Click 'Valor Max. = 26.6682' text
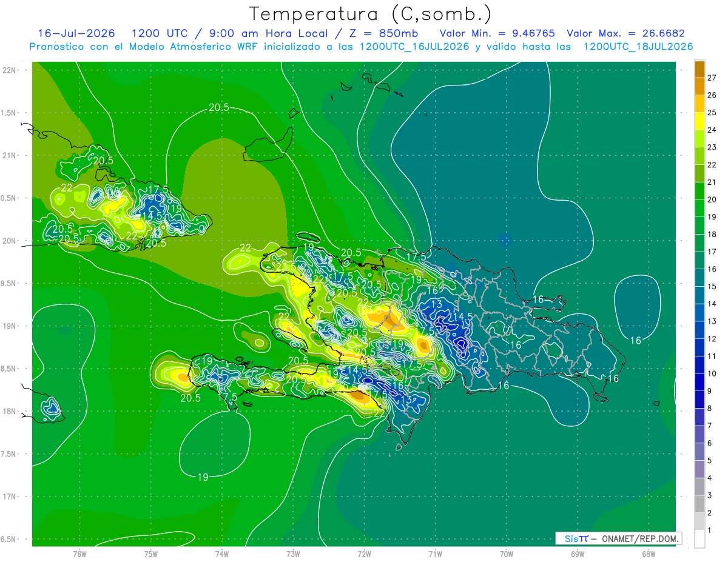This screenshot has height=562, width=728. coord(625,33)
